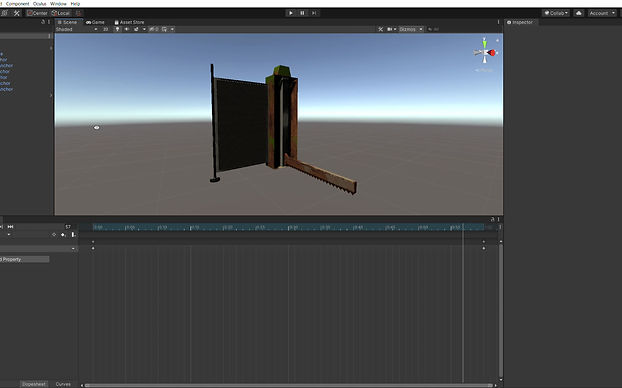Screen dimensions: 622x388
Task: Click the Add Event icon
Action: tap(73, 234)
